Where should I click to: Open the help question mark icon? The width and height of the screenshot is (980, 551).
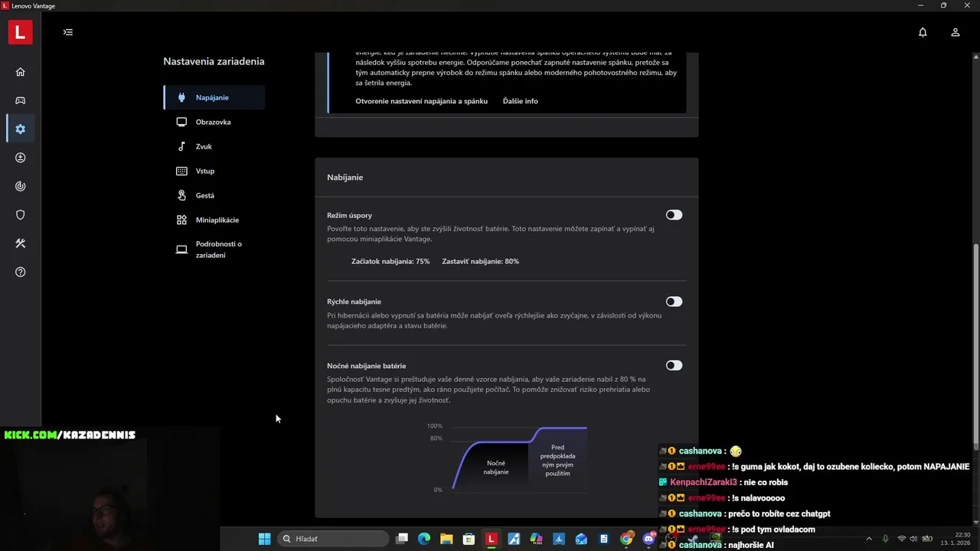(x=21, y=272)
